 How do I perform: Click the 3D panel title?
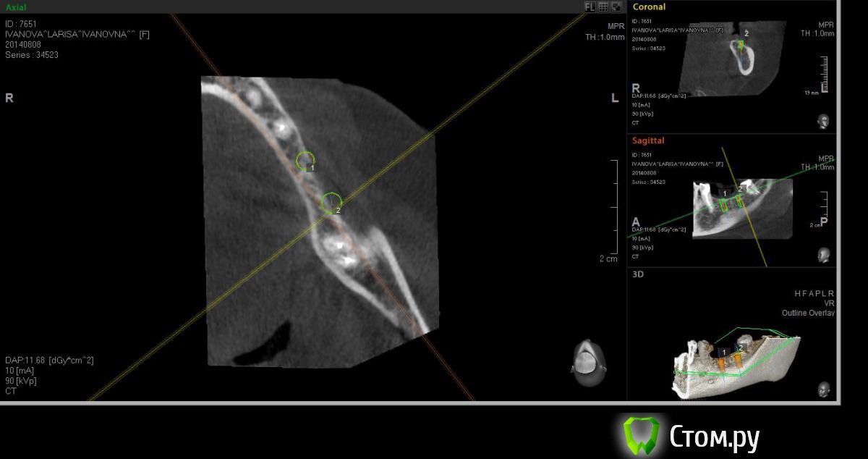pos(638,274)
